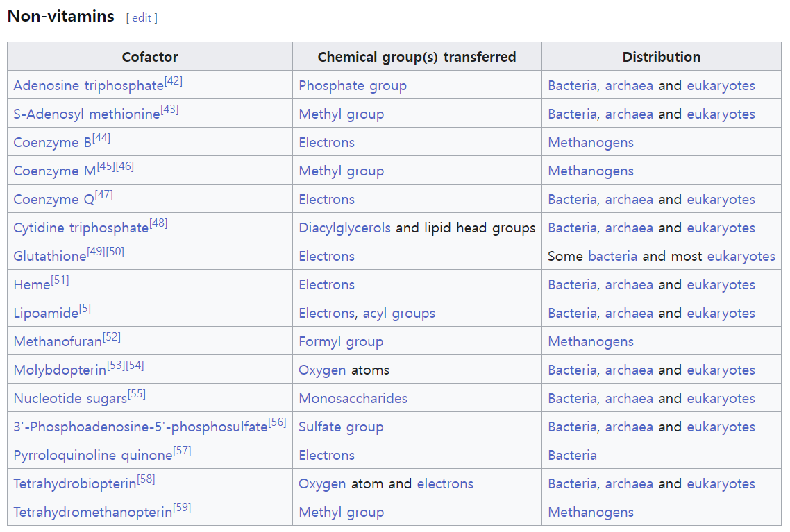This screenshot has width=790, height=532.
Task: Open the Pyrroloquinoline quinone link
Action: [92, 456]
